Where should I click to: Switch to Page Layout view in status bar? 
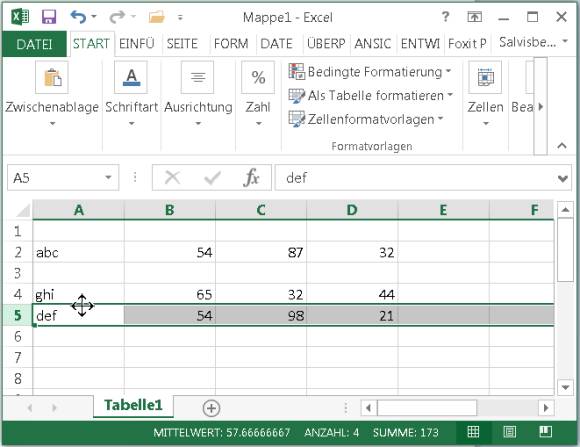510,432
